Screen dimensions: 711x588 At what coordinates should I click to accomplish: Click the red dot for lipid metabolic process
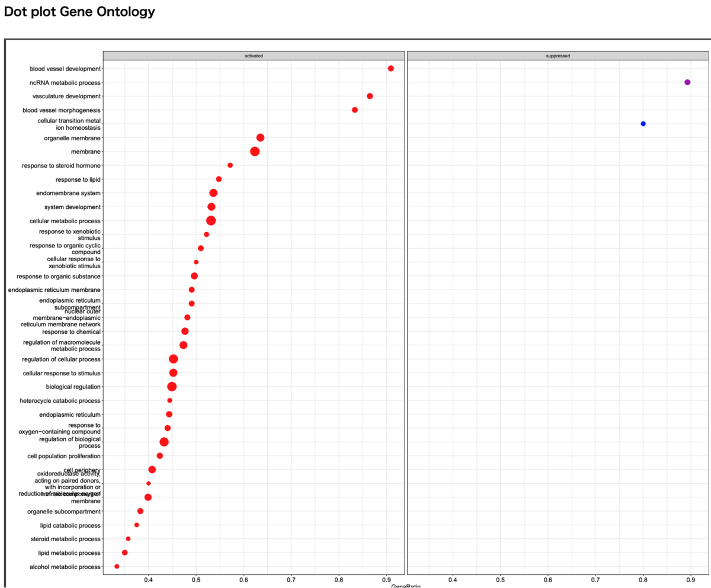(x=124, y=552)
